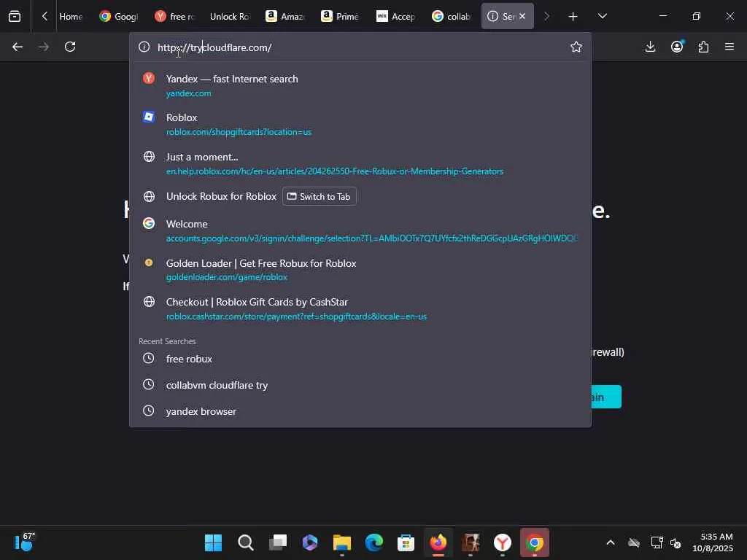Select recent search free robux
The width and height of the screenshot is (747, 560).
click(360, 359)
